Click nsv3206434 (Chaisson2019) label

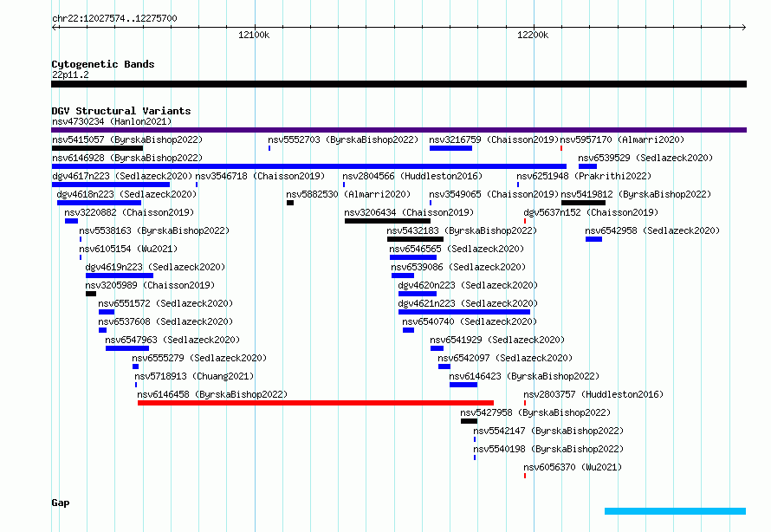point(409,212)
